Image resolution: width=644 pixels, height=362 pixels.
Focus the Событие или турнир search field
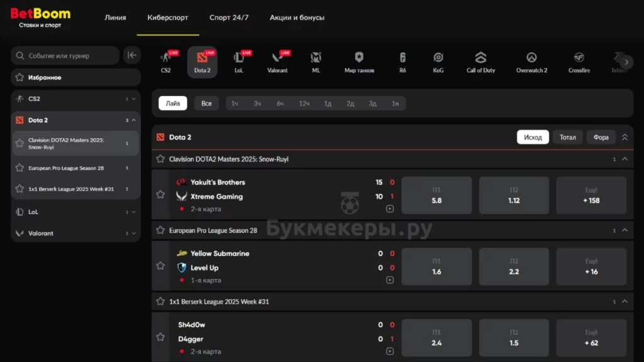(65, 55)
